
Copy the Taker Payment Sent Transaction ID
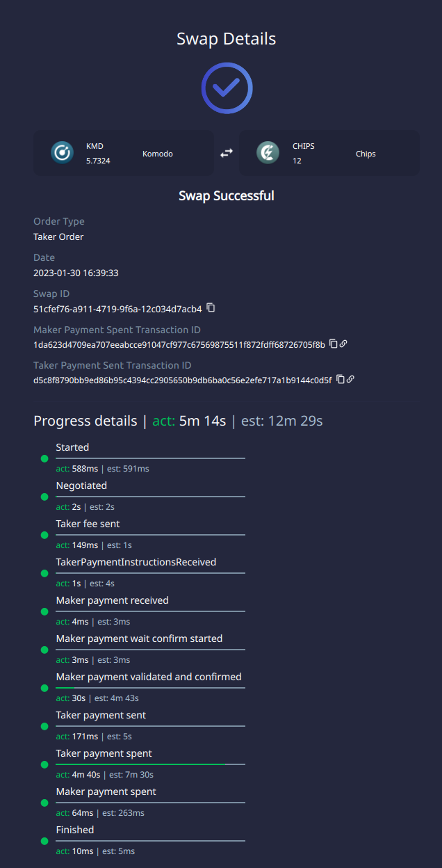point(341,379)
